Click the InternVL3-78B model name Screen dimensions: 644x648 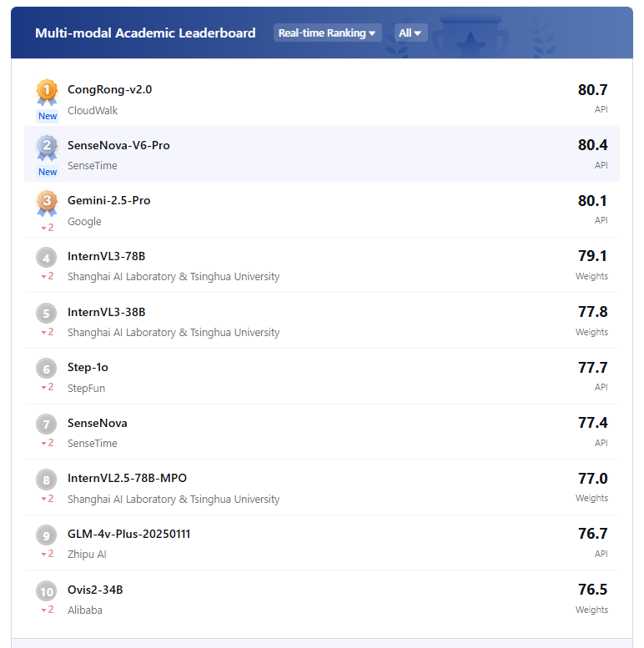click(106, 256)
